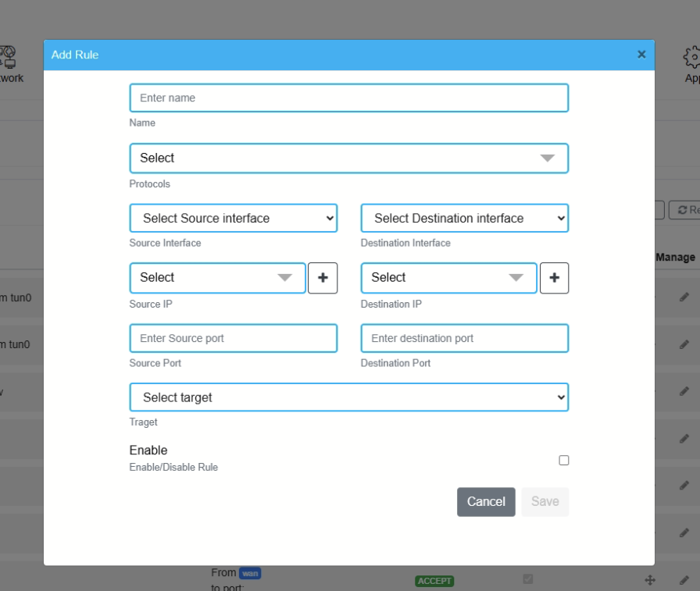The width and height of the screenshot is (700, 591).
Task: Toggle the checkbox in the ACCEPT rule row
Action: [x=528, y=579]
